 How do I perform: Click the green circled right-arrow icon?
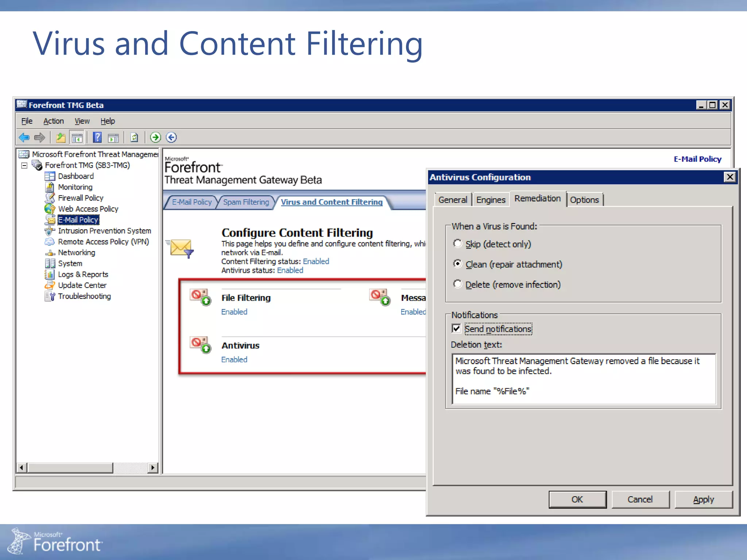click(155, 137)
